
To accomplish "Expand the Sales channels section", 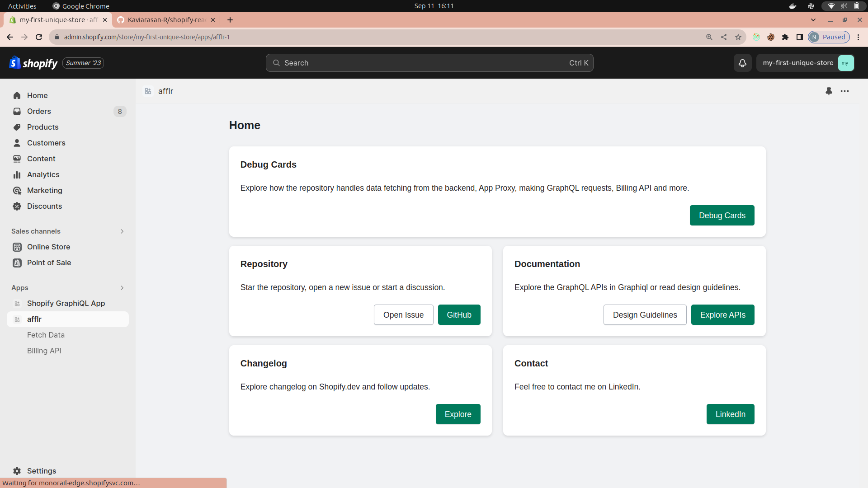I will pos(122,231).
